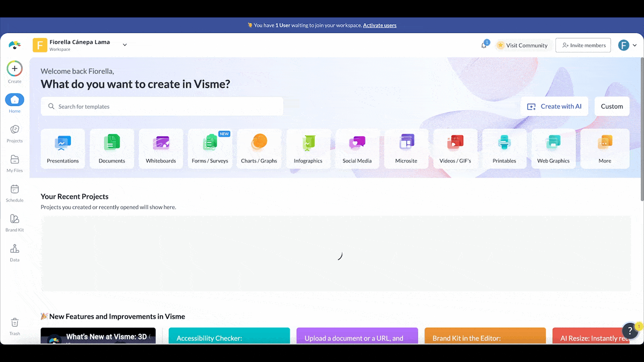Image resolution: width=644 pixels, height=362 pixels.
Task: Open Upload a document or URL card
Action: pyautogui.click(x=357, y=336)
